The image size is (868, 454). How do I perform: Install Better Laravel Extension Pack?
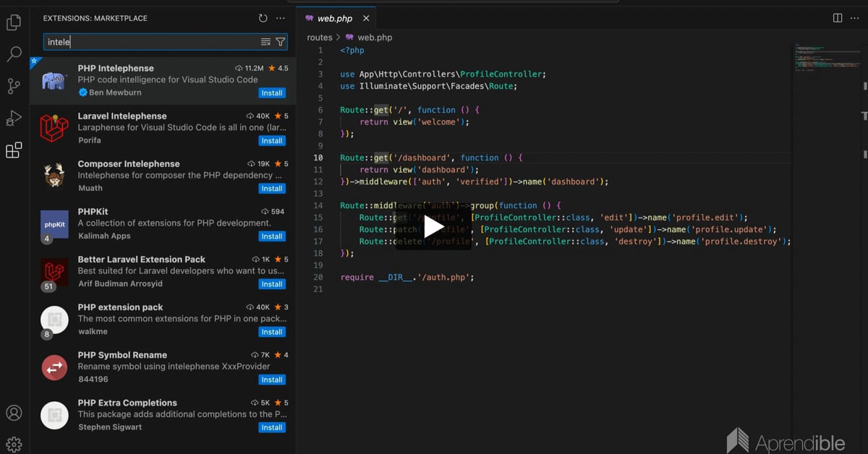272,283
